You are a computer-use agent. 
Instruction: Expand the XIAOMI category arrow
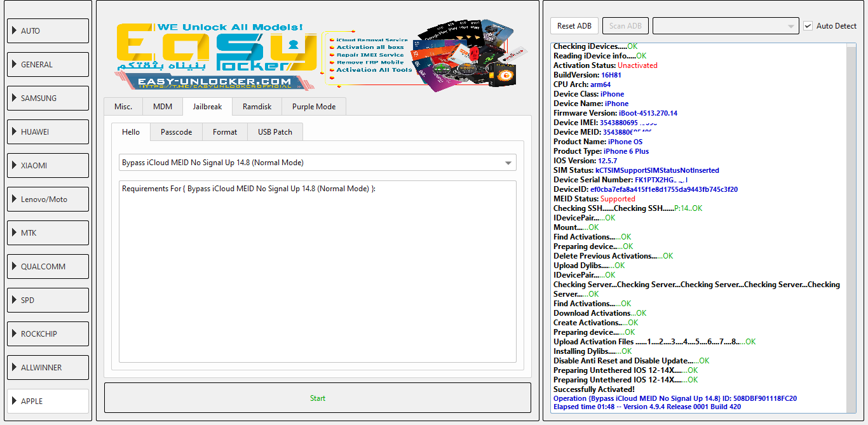[x=15, y=165]
